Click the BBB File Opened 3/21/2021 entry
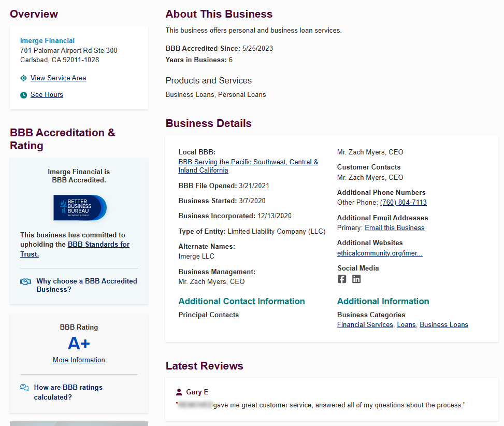The height and width of the screenshot is (426, 504). click(224, 186)
